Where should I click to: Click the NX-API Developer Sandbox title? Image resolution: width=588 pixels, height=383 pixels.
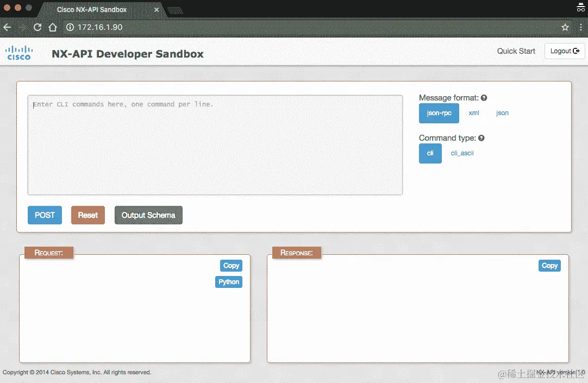point(128,54)
